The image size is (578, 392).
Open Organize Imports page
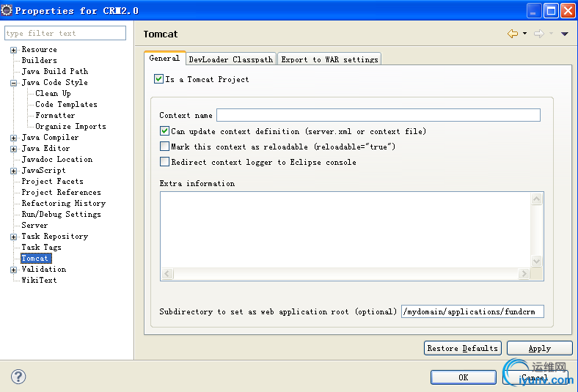[70, 127]
